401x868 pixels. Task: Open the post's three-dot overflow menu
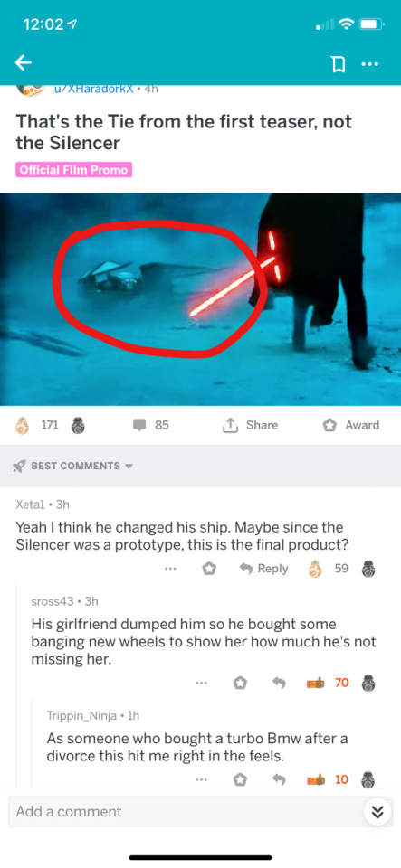(369, 64)
